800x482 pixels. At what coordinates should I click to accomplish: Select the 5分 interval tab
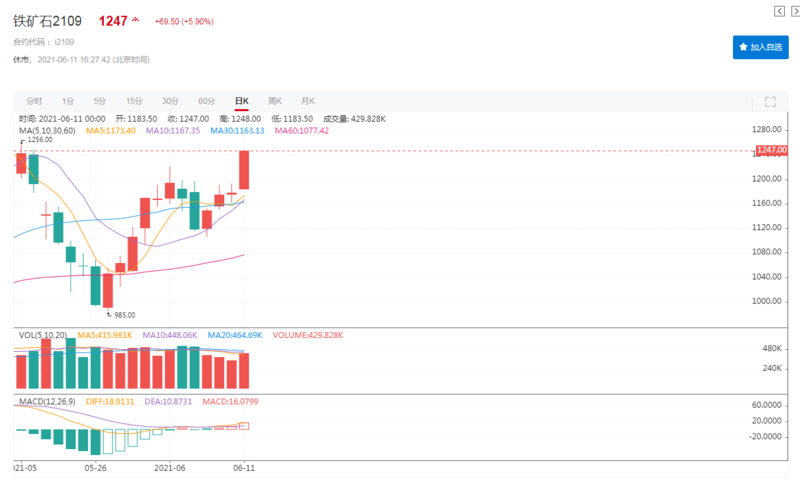tap(100, 101)
